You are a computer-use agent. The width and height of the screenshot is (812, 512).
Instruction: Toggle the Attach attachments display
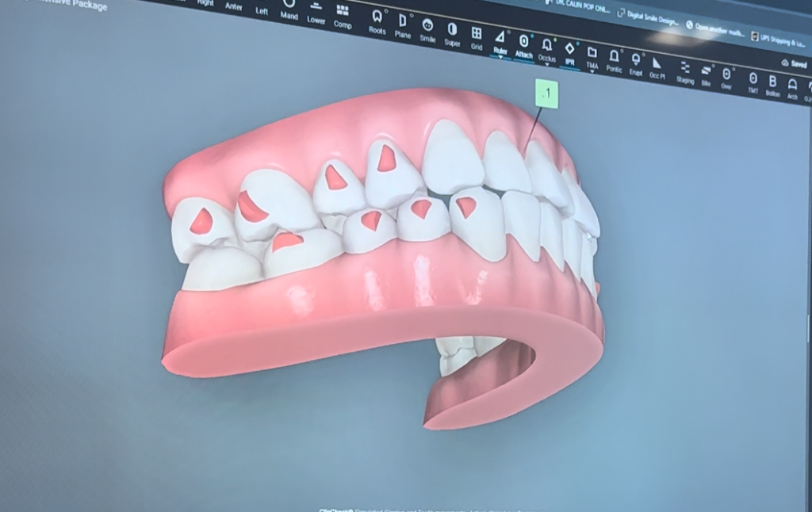coord(523,47)
